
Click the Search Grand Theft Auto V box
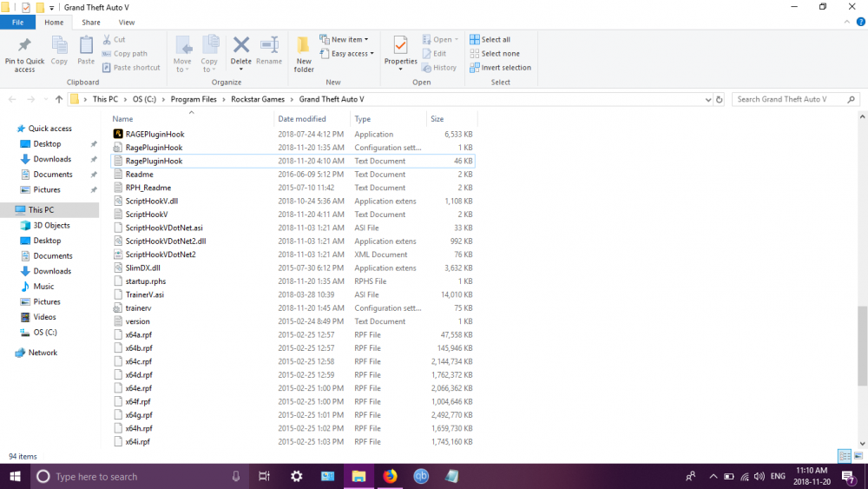coord(795,99)
